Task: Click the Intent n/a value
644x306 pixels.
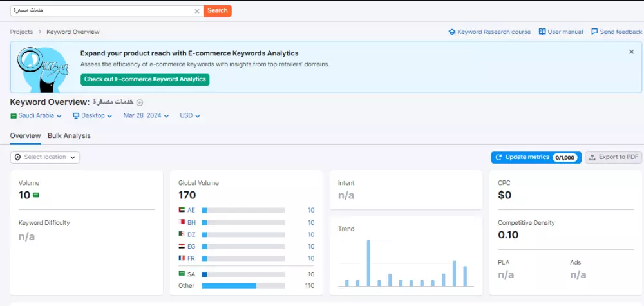Action: click(x=346, y=195)
